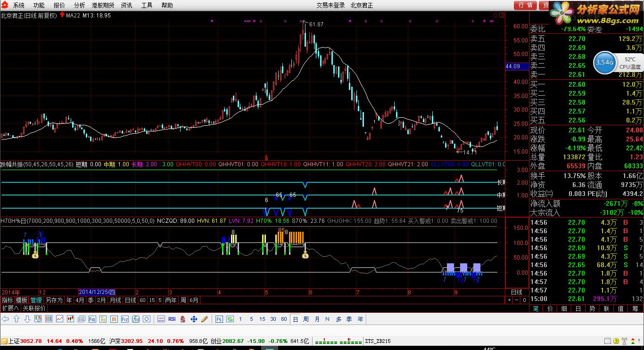Click the 3.54G memory floating ball

604,62
